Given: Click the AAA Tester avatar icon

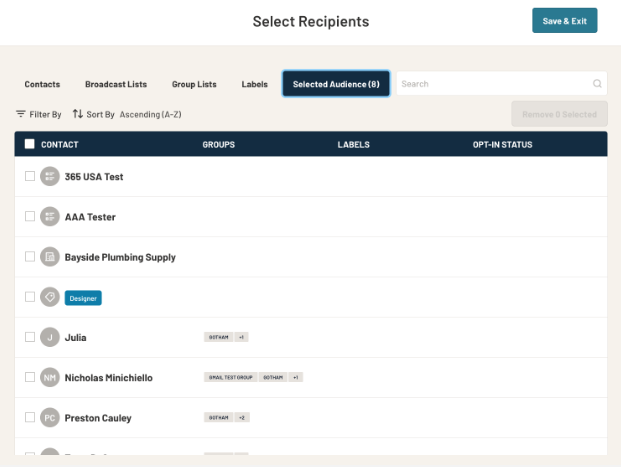Looking at the screenshot, I should [x=50, y=217].
